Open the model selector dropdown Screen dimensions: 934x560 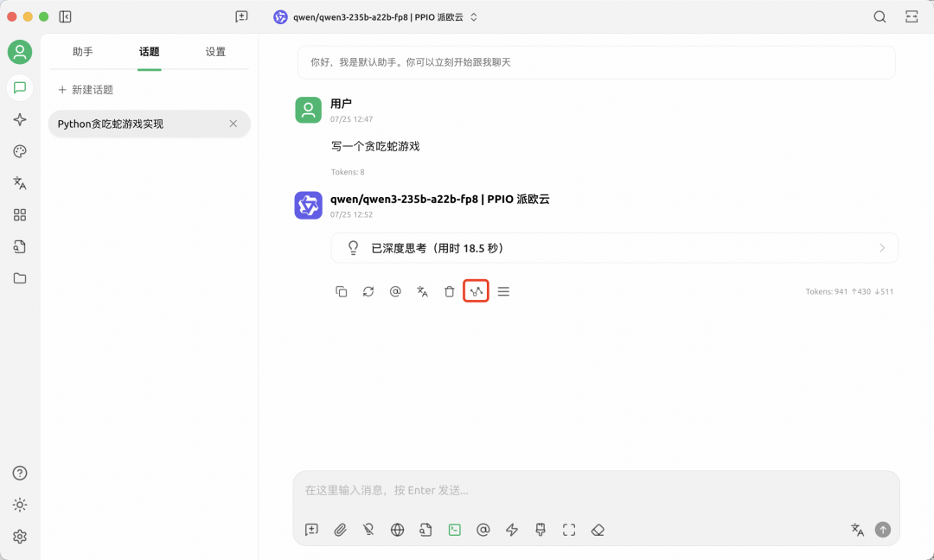tap(378, 16)
